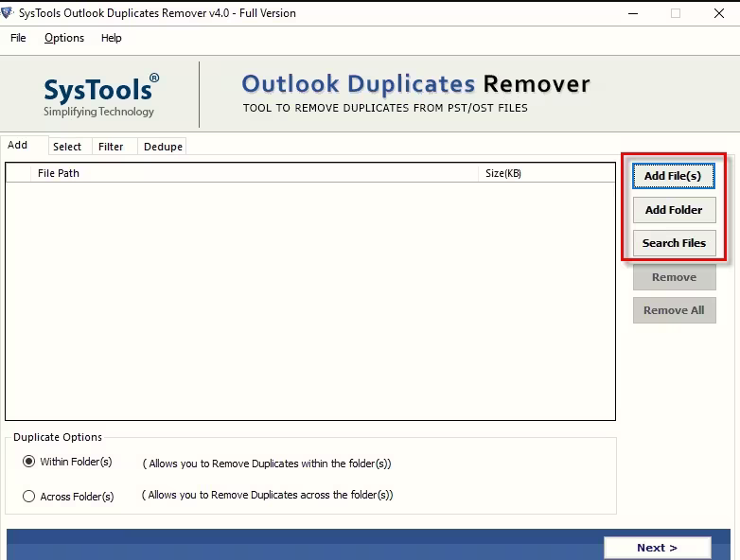Click the text 'Allows you to Remove Duplicates across the folder(s)'
The width and height of the screenshot is (740, 560).
coord(268,495)
